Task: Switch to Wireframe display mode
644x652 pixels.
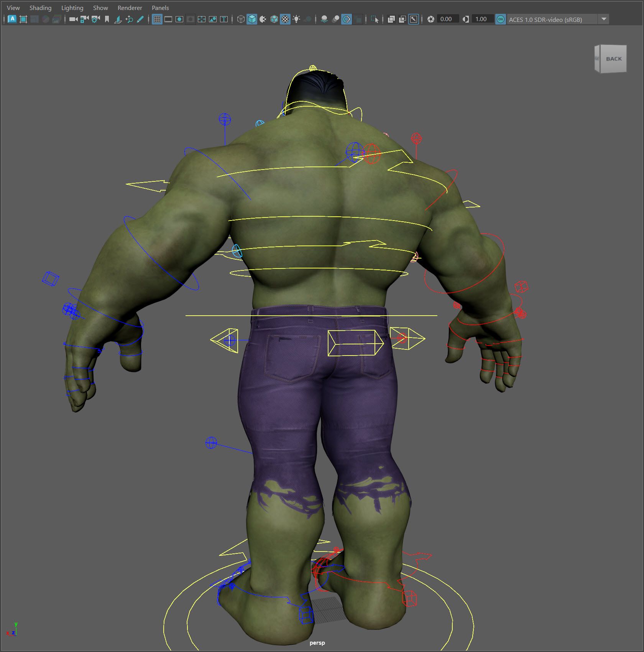Action: 241,19
